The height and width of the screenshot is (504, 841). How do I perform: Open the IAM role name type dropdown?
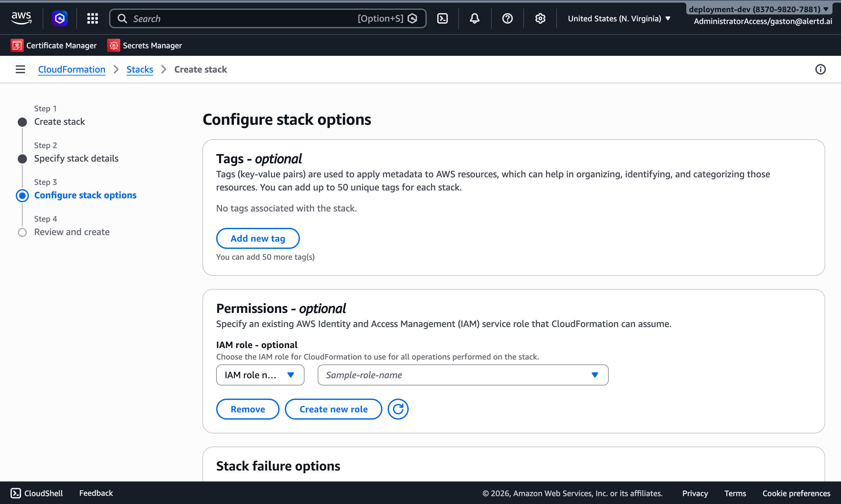(x=260, y=375)
